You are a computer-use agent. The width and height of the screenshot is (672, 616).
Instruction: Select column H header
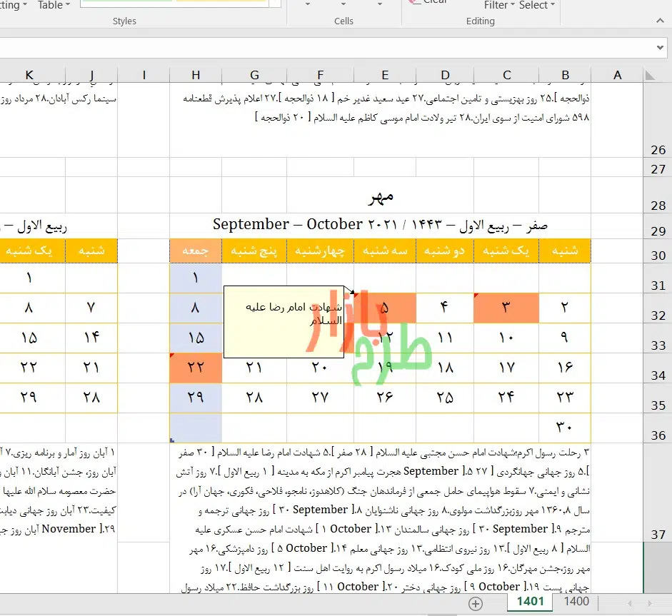(196, 75)
